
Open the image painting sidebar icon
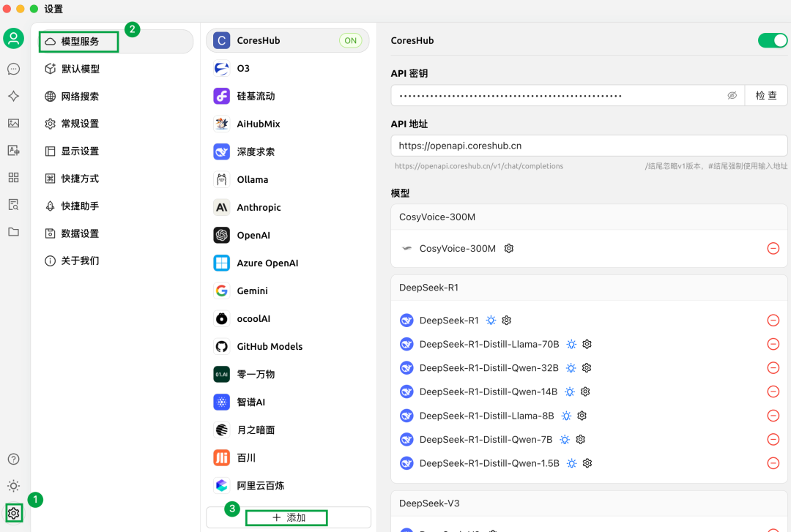[14, 123]
